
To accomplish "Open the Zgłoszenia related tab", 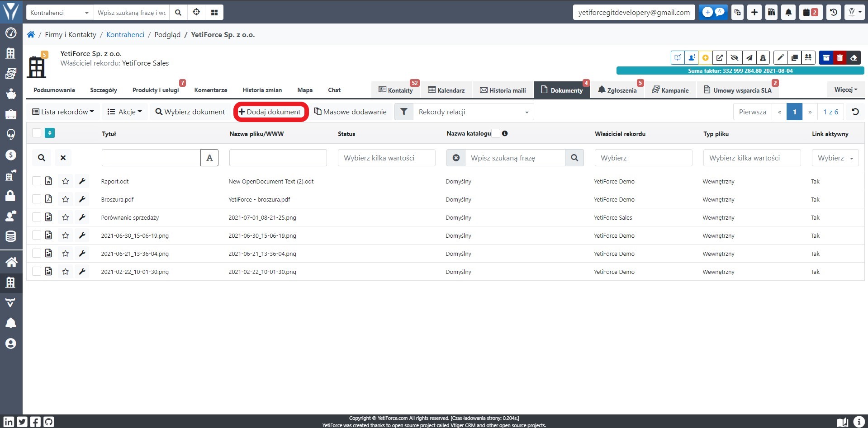I will 617,90.
